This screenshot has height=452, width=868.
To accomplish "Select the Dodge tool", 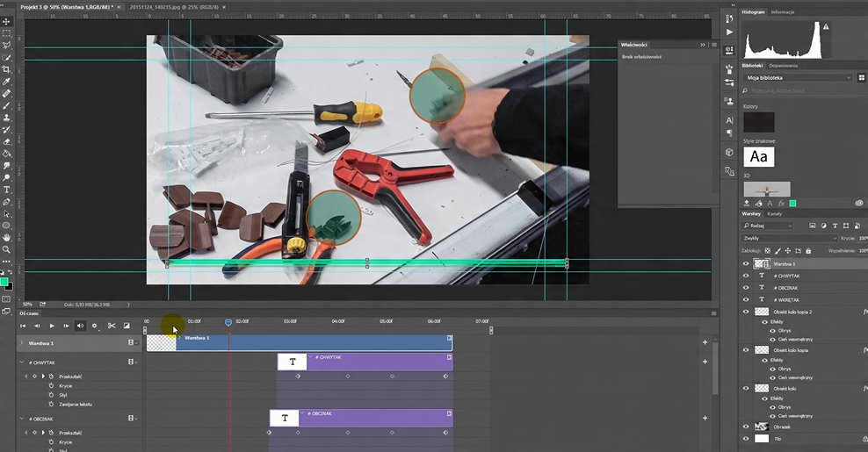I will point(7,177).
